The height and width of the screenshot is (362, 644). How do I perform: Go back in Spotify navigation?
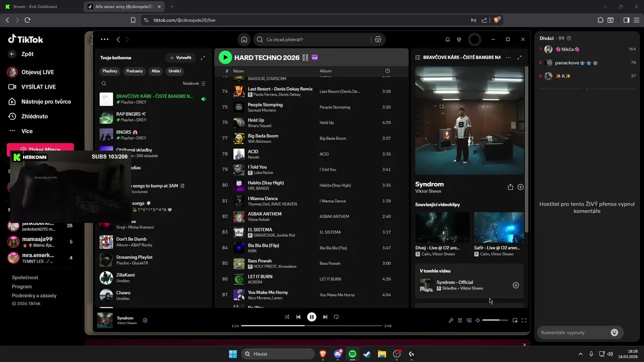pyautogui.click(x=118, y=39)
